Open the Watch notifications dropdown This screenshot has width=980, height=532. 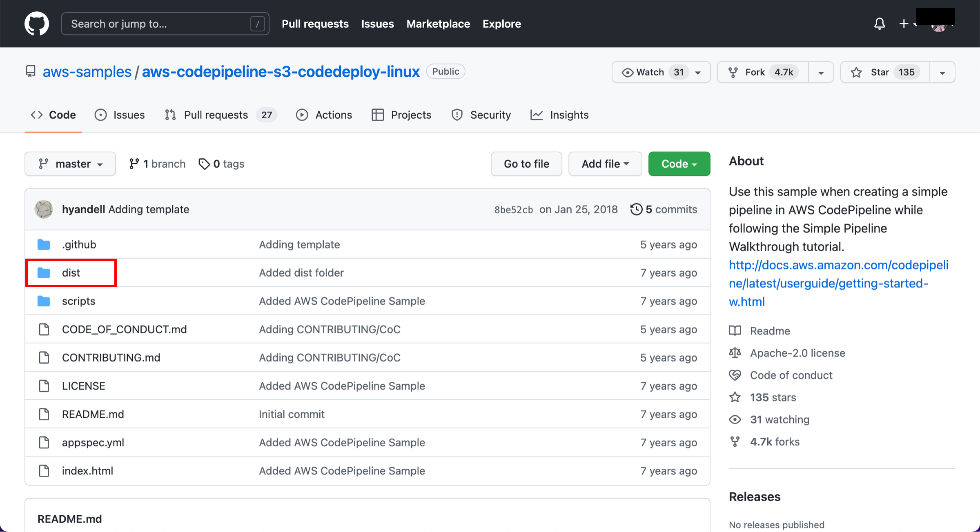(661, 72)
